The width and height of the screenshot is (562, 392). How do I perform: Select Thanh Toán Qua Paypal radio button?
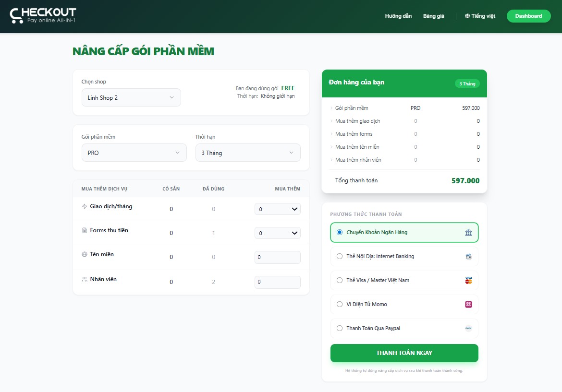point(340,329)
